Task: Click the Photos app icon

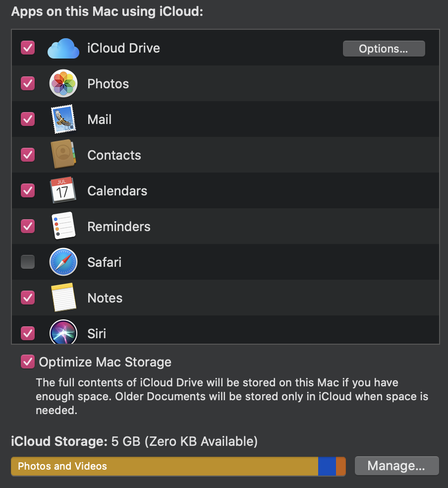Action: tap(63, 84)
